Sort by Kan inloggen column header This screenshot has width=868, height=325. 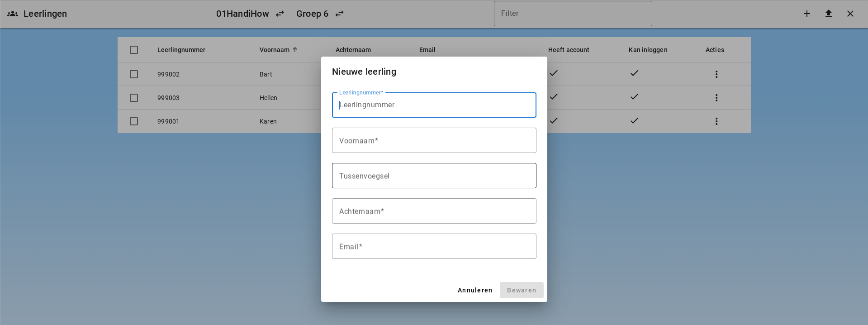pos(648,50)
